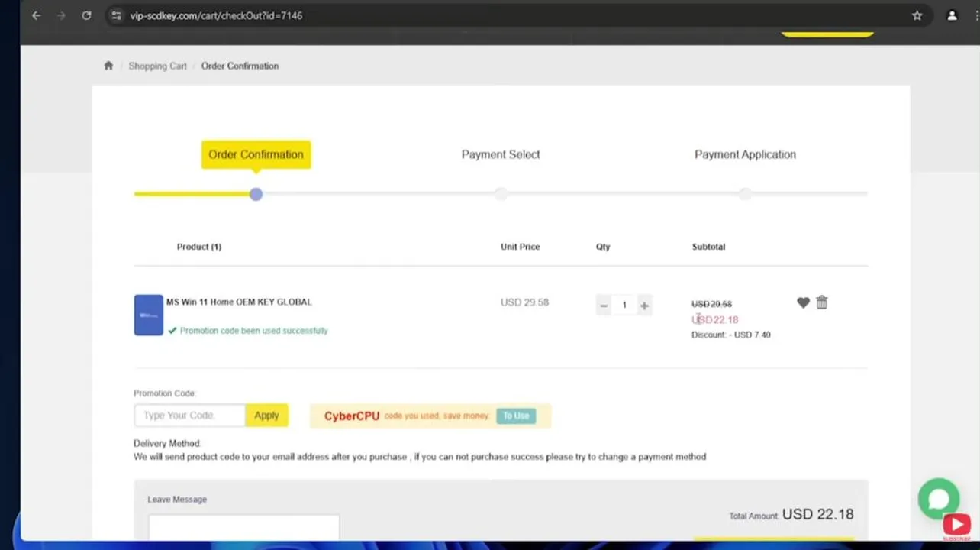
Task: Open MS Win 11 Home OEM KEY GLOBAL
Action: coord(239,302)
